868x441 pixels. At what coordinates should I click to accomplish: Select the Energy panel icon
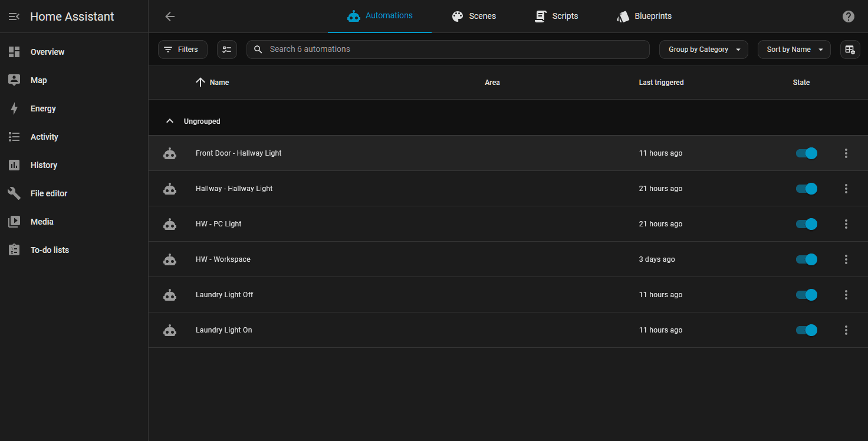[14, 108]
